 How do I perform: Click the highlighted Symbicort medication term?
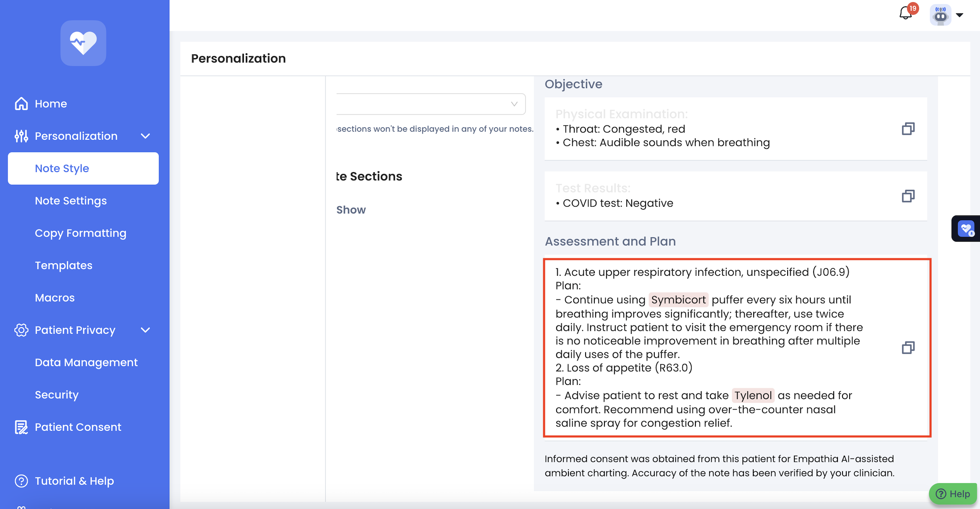(x=678, y=300)
